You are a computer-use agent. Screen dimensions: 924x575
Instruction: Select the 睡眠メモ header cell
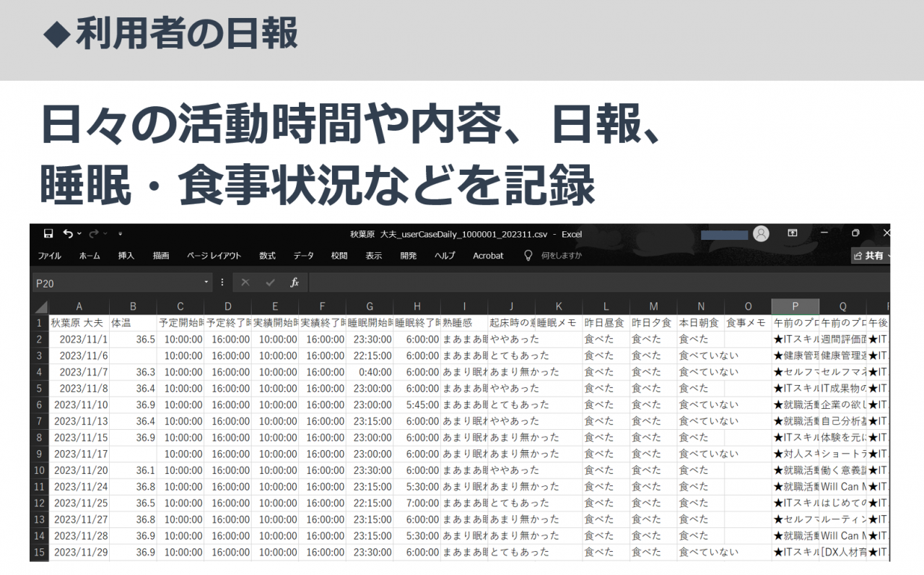[x=559, y=323]
